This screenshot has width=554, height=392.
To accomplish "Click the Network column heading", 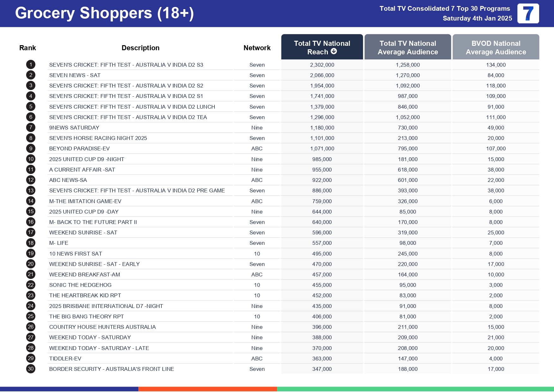I will click(257, 48).
